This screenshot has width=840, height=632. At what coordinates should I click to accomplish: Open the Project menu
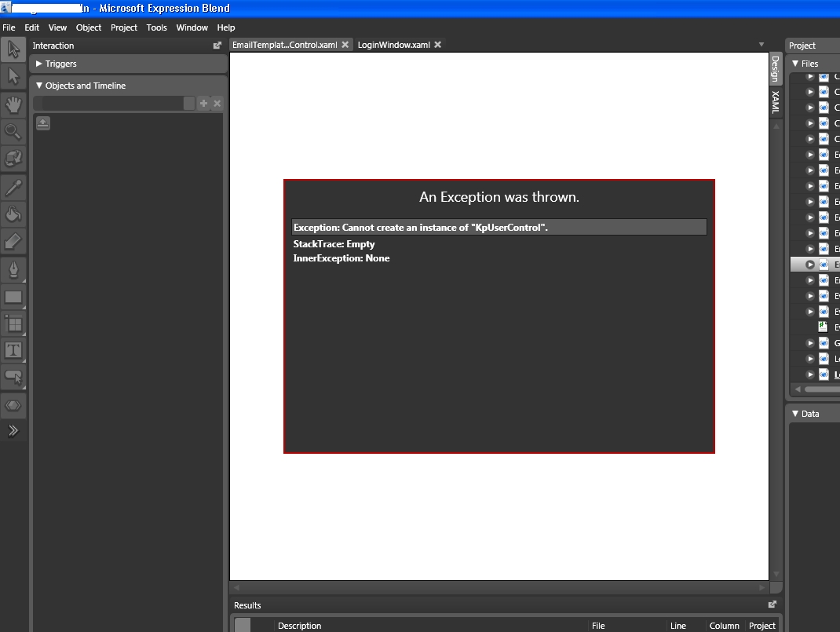point(124,27)
